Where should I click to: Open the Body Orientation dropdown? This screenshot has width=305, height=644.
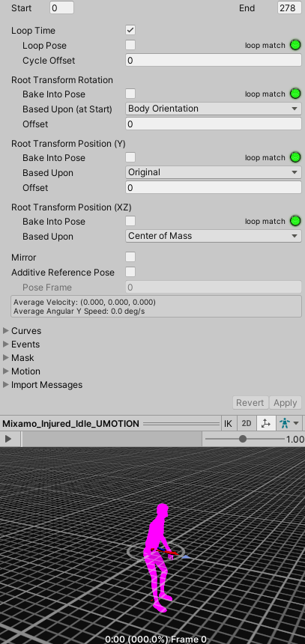pos(214,109)
